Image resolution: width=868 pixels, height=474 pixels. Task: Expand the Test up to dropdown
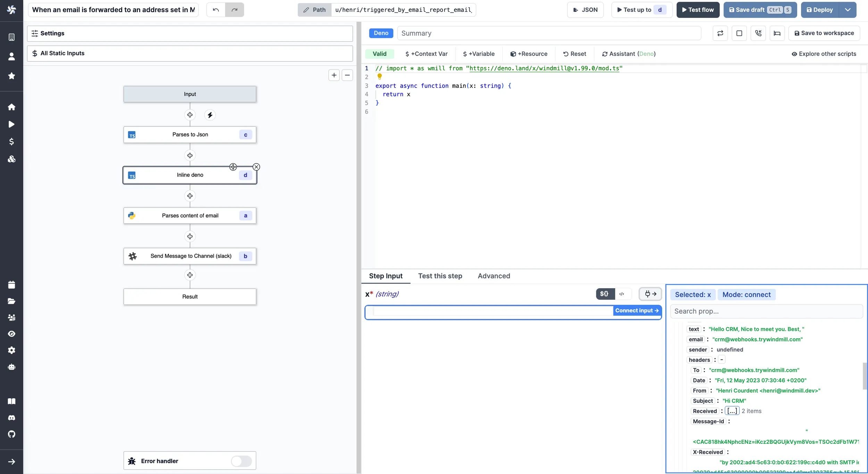(x=660, y=10)
